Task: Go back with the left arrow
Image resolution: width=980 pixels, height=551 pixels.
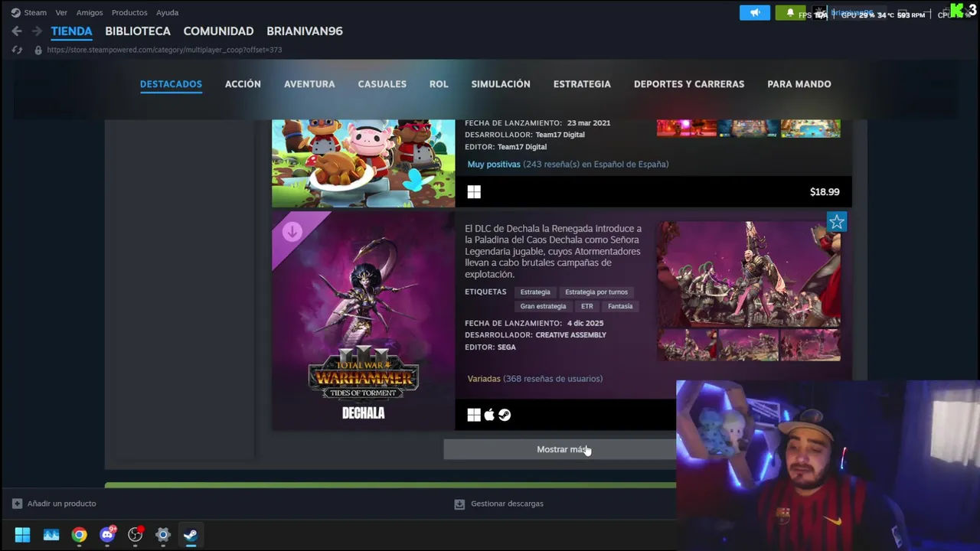Action: point(17,31)
